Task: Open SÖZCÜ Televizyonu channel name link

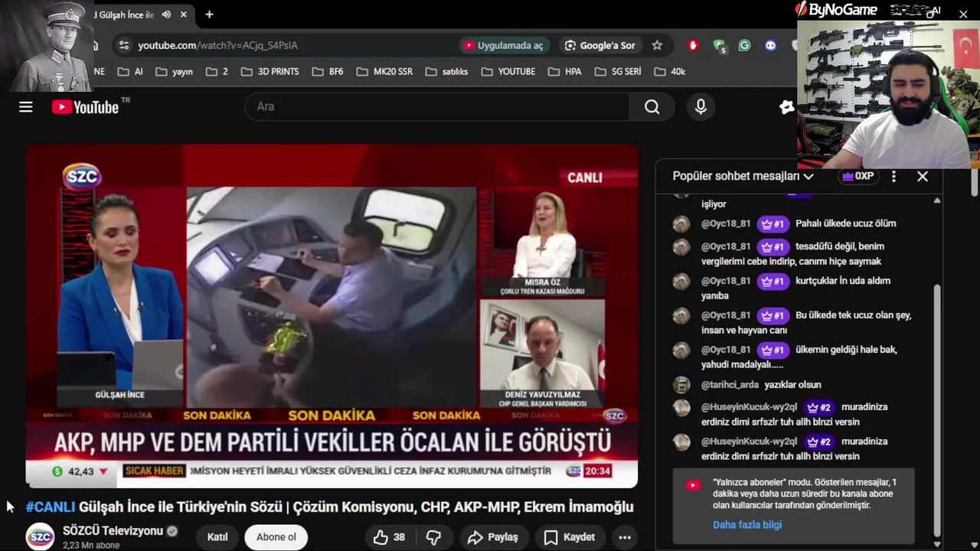Action: click(x=113, y=530)
